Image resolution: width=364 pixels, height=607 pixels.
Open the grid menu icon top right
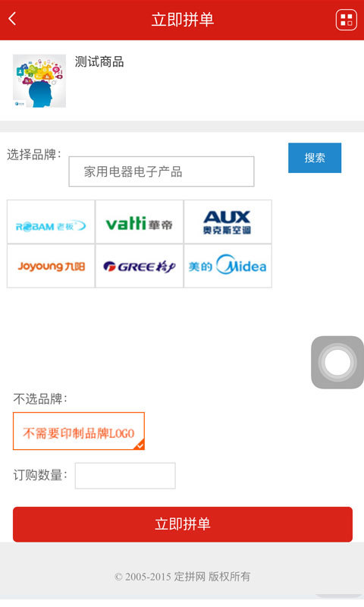[347, 20]
